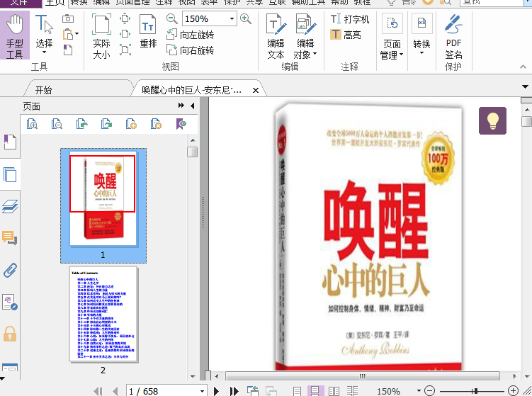Click the rotate-right thumbnail panel icon
This screenshot has height=396, width=532.
click(106, 124)
